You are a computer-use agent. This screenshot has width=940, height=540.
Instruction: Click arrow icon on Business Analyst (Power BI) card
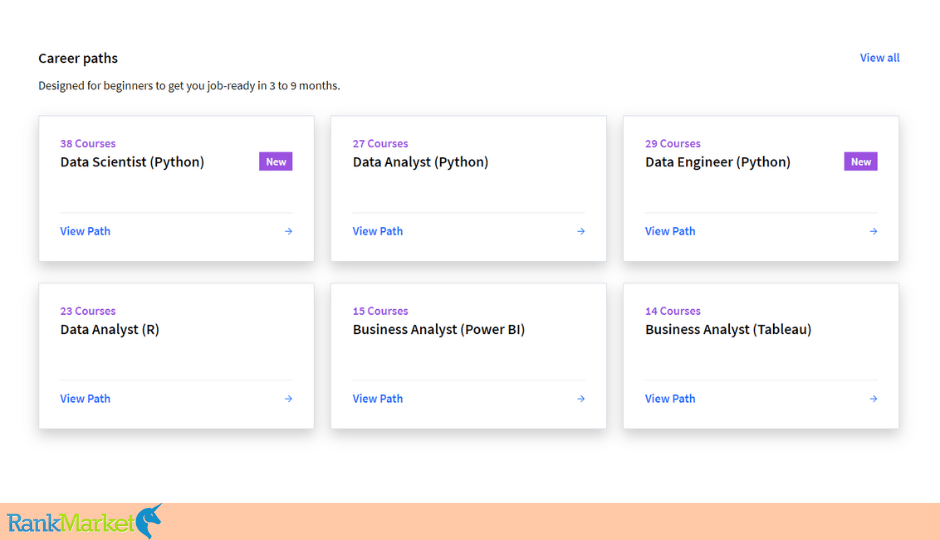pyautogui.click(x=581, y=399)
